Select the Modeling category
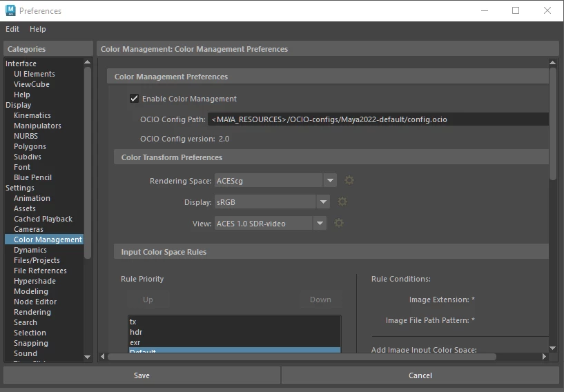 (x=31, y=291)
